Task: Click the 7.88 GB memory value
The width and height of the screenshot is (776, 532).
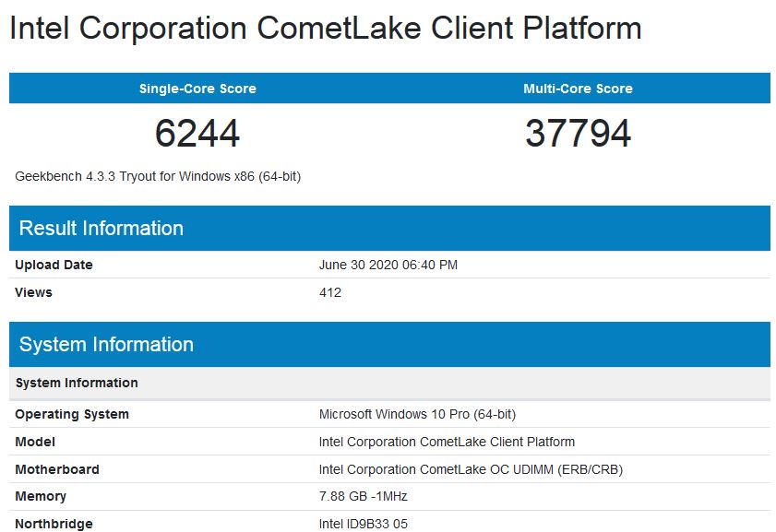Action: [363, 496]
